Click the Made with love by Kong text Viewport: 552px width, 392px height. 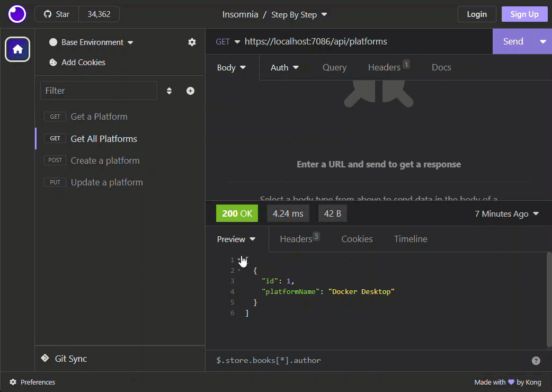click(x=508, y=382)
